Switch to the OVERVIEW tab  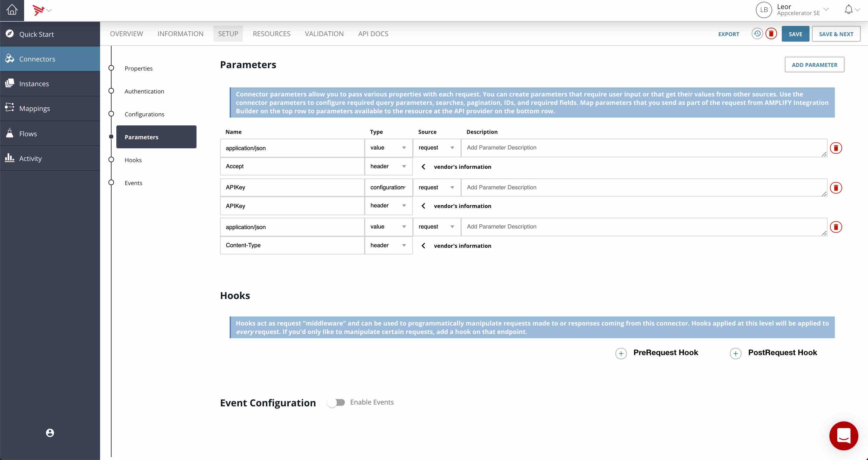(126, 34)
